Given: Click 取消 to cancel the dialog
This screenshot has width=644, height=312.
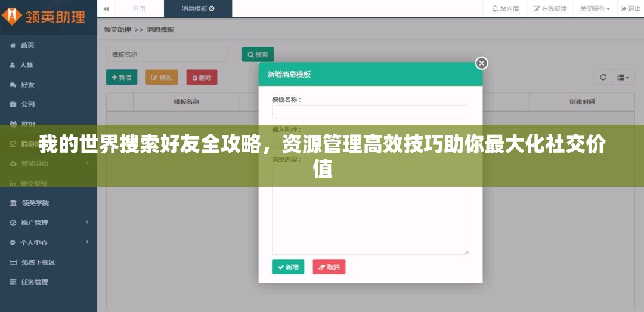Looking at the screenshot, I should point(329,267).
